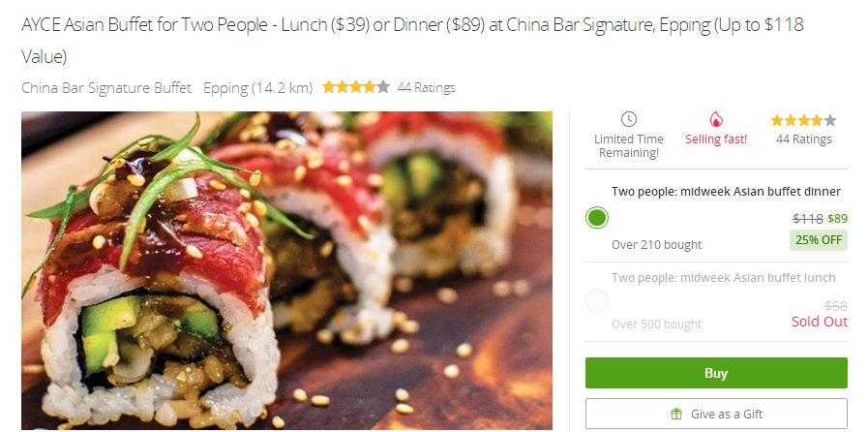Click the flame icon above Selling fast
868x432 pixels.
pyautogui.click(x=716, y=120)
